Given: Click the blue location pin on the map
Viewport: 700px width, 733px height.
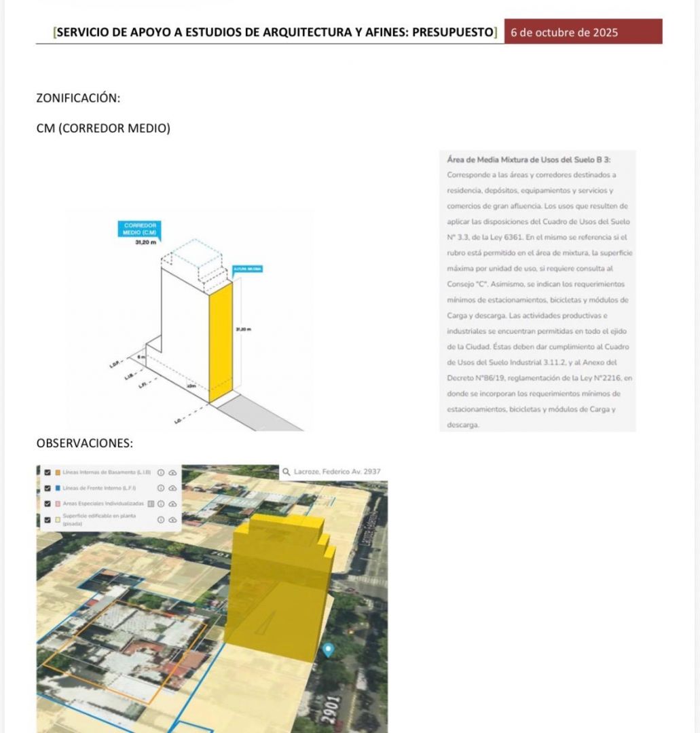Looking at the screenshot, I should [x=329, y=650].
